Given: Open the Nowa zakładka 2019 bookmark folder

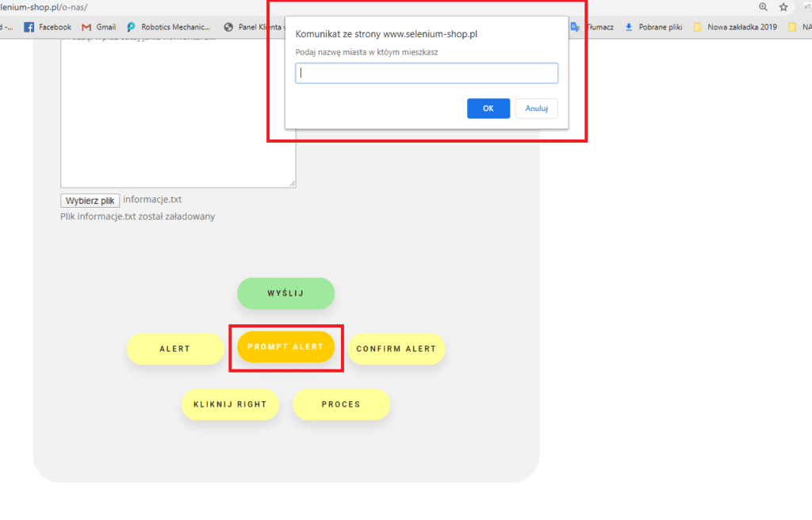Looking at the screenshot, I should click(735, 27).
